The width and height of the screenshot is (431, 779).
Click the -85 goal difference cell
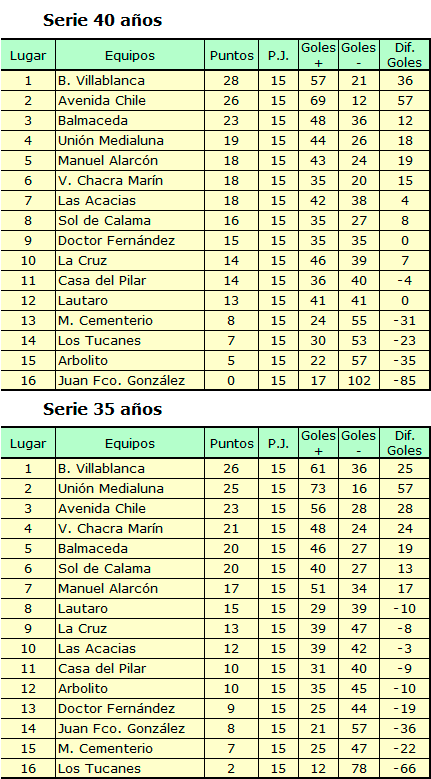[x=405, y=381]
